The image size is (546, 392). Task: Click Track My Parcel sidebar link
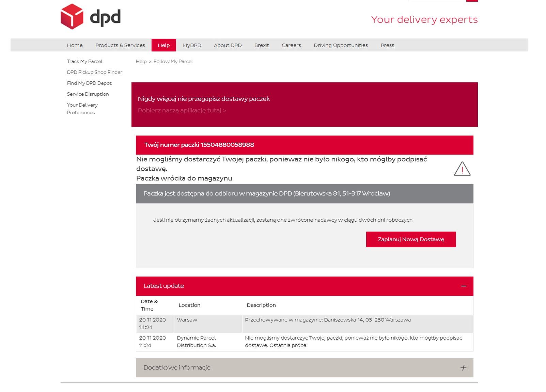pyautogui.click(x=84, y=61)
